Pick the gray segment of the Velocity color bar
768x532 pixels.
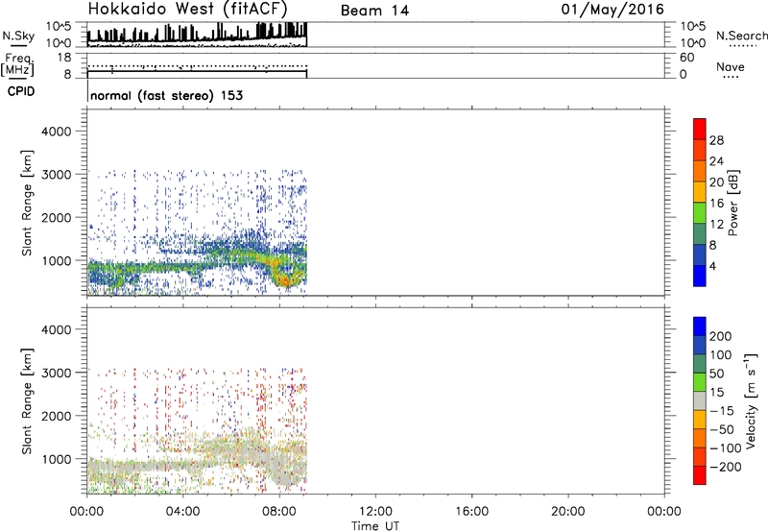point(700,401)
